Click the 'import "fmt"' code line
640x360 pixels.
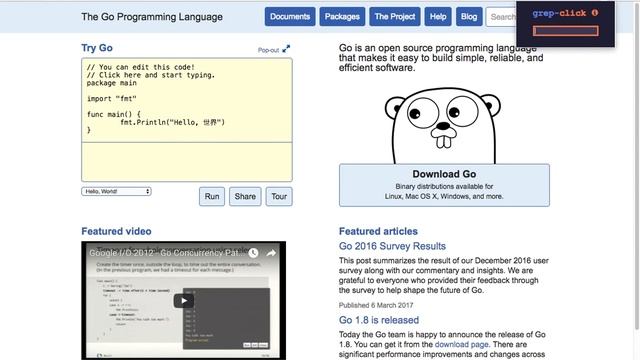(x=112, y=99)
